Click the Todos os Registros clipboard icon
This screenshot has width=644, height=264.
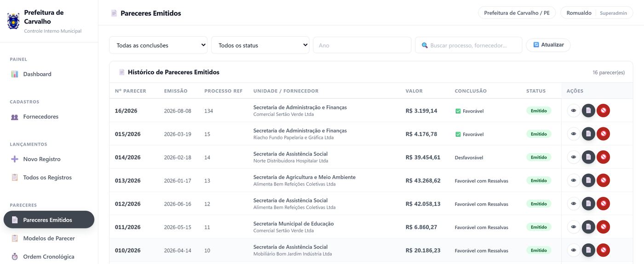(15, 178)
